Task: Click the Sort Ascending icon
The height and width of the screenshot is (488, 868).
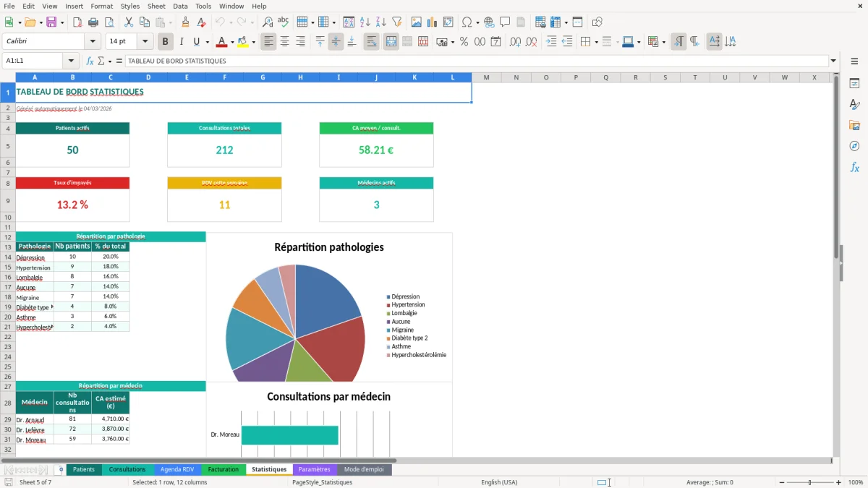Action: pos(365,22)
